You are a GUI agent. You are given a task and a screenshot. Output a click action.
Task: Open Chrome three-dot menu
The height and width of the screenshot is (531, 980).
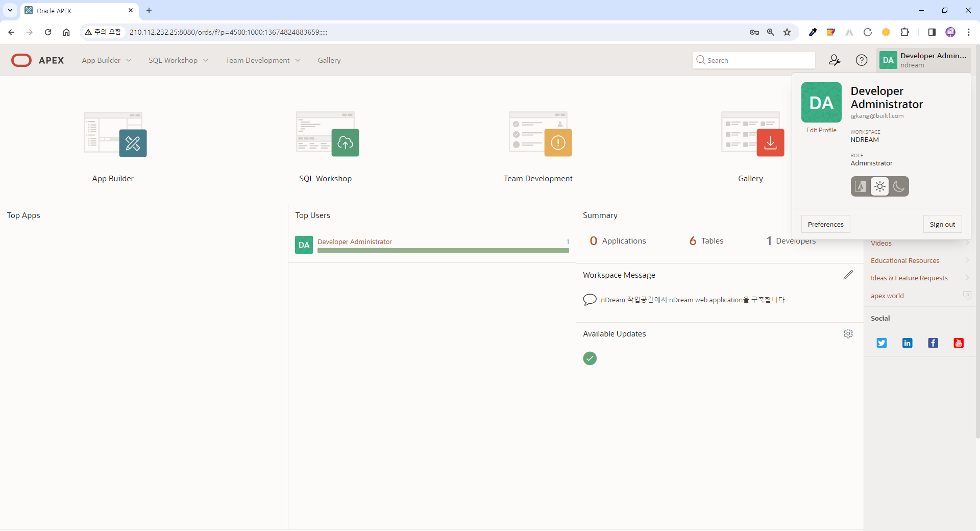pyautogui.click(x=969, y=32)
